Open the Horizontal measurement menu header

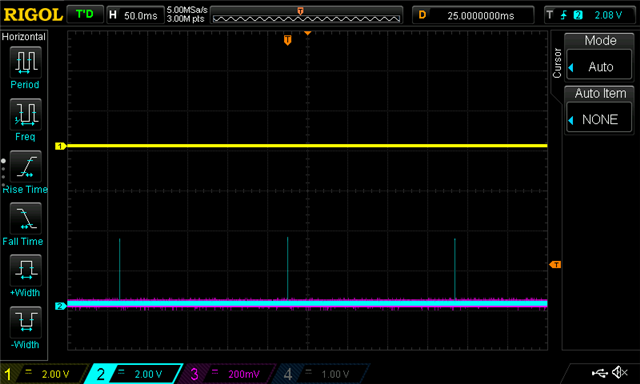24,37
